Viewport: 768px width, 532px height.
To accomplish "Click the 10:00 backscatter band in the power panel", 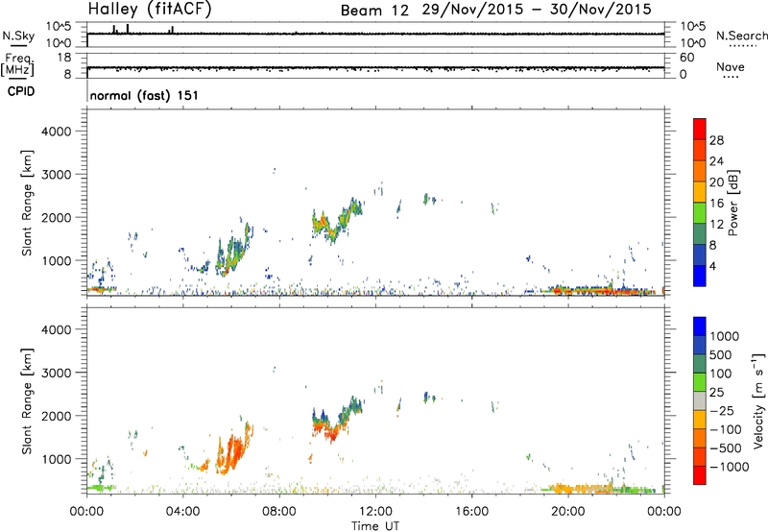I will coord(337,221).
